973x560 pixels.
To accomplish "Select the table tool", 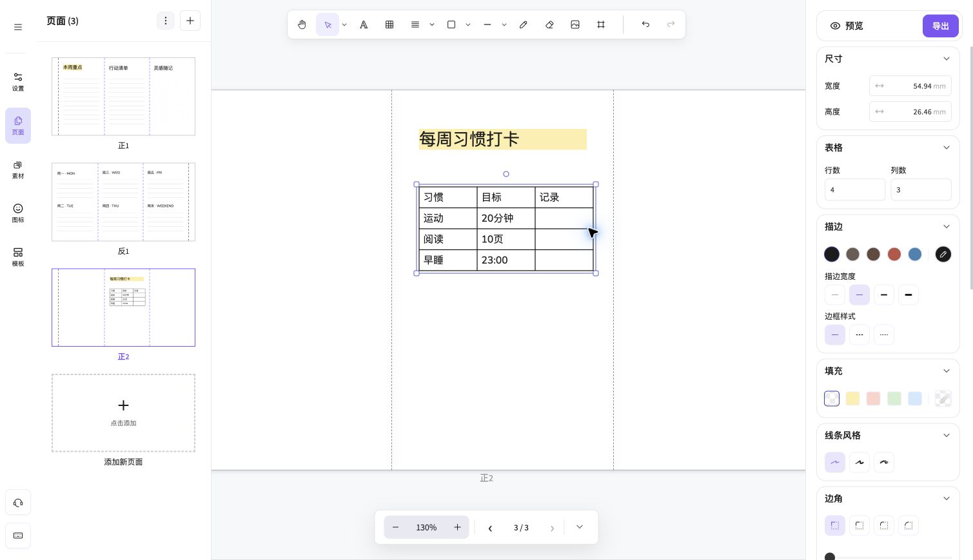I will (x=389, y=24).
